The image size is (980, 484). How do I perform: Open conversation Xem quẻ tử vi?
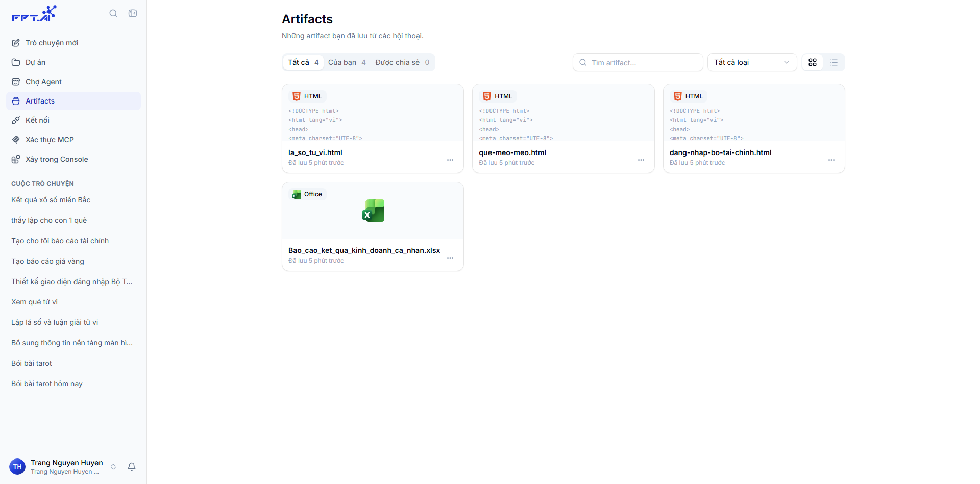(x=73, y=302)
